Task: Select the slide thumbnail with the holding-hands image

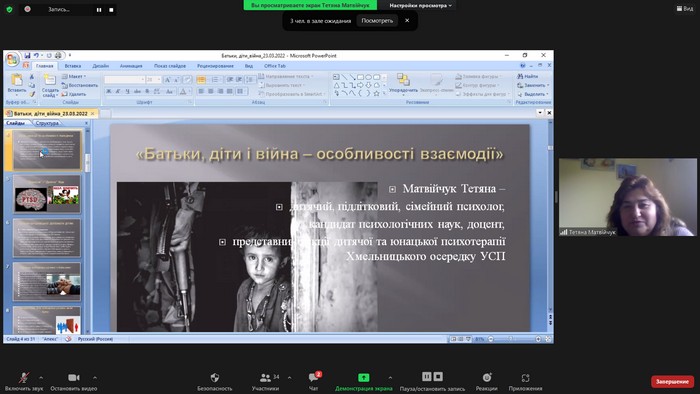Action: (47, 281)
